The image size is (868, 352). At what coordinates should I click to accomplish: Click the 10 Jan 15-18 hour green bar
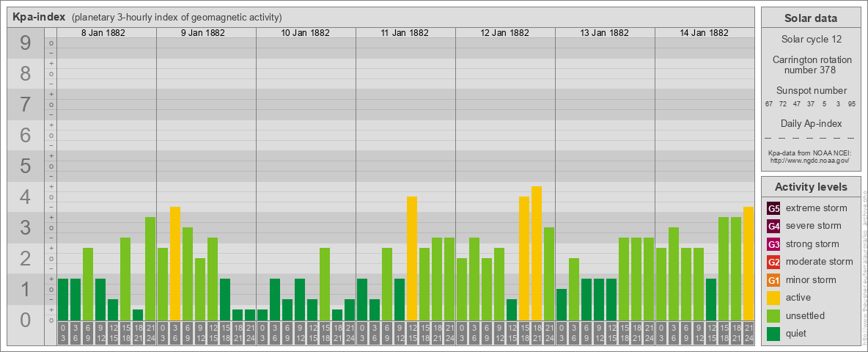click(x=324, y=284)
